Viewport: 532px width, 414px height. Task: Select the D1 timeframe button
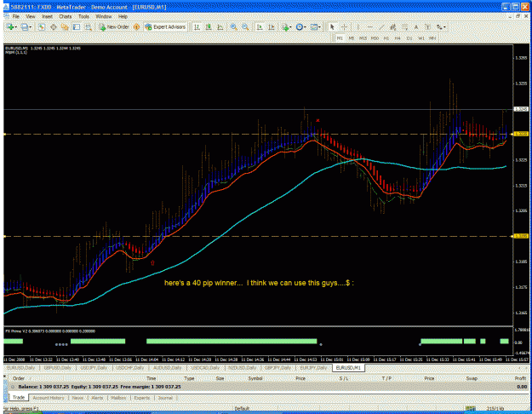point(409,38)
